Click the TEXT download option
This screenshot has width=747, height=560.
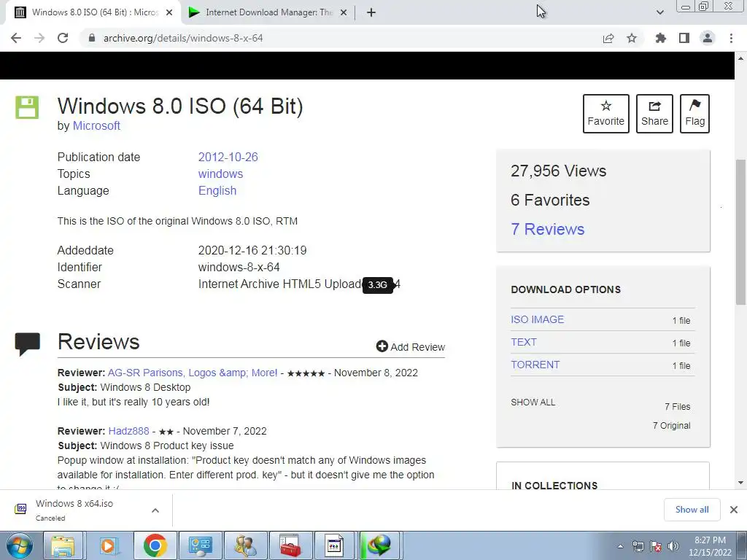524,343
